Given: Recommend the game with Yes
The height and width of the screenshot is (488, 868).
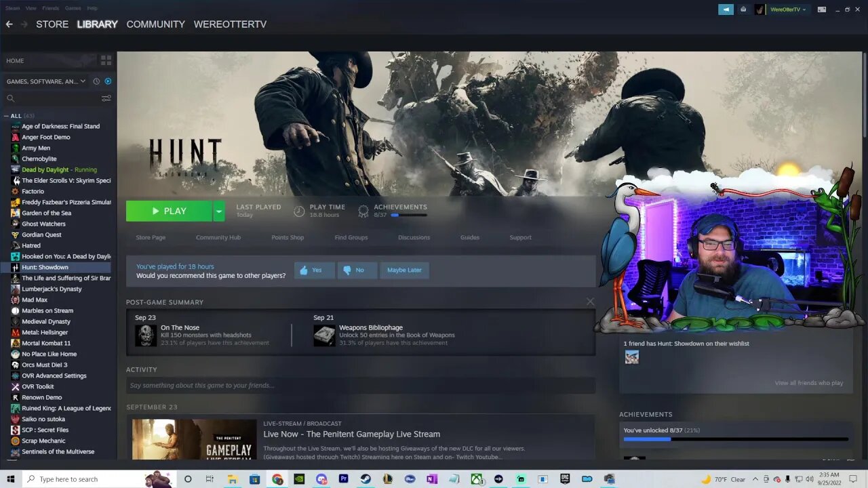Looking at the screenshot, I should pos(314,270).
